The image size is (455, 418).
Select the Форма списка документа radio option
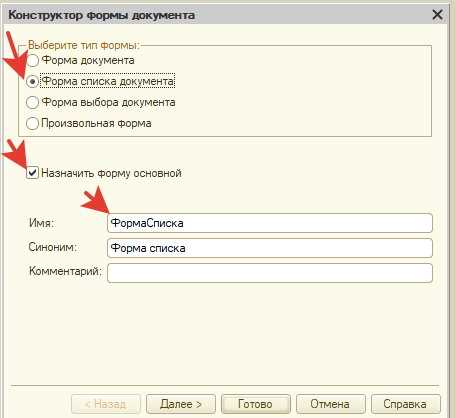pos(32,81)
